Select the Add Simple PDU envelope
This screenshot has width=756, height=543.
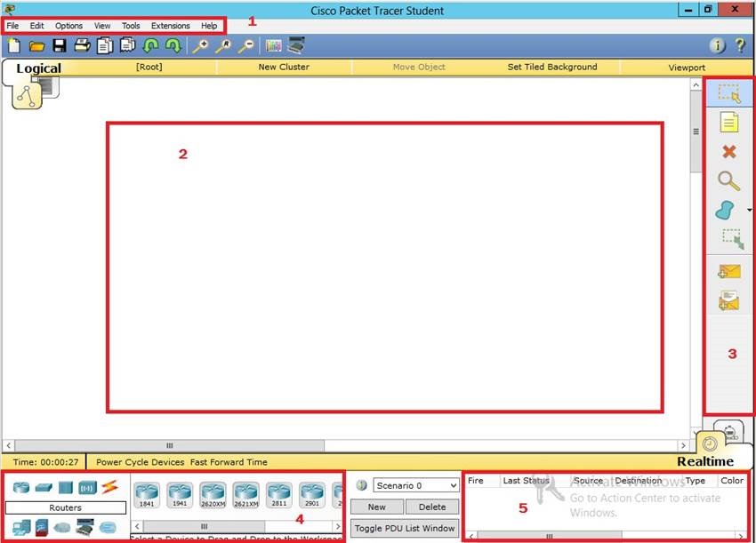[728, 272]
